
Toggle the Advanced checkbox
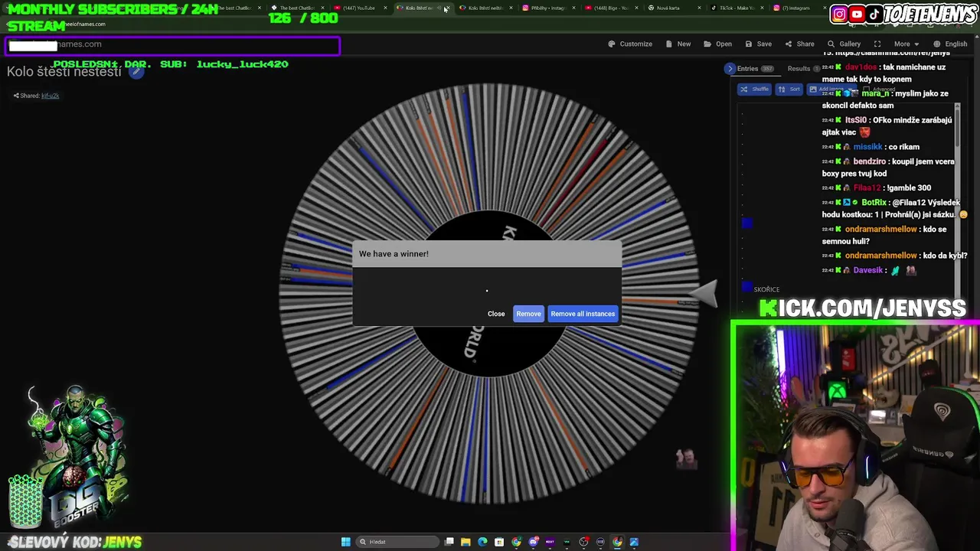[867, 90]
